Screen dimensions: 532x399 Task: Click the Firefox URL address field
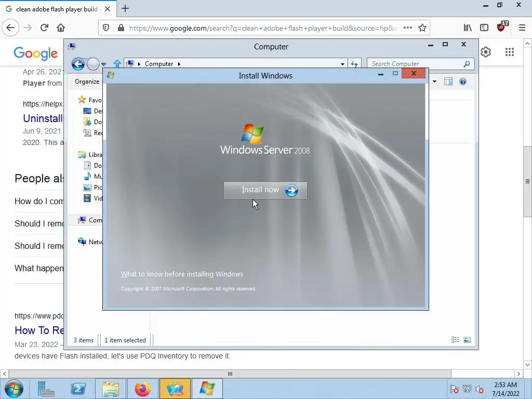[263, 28]
